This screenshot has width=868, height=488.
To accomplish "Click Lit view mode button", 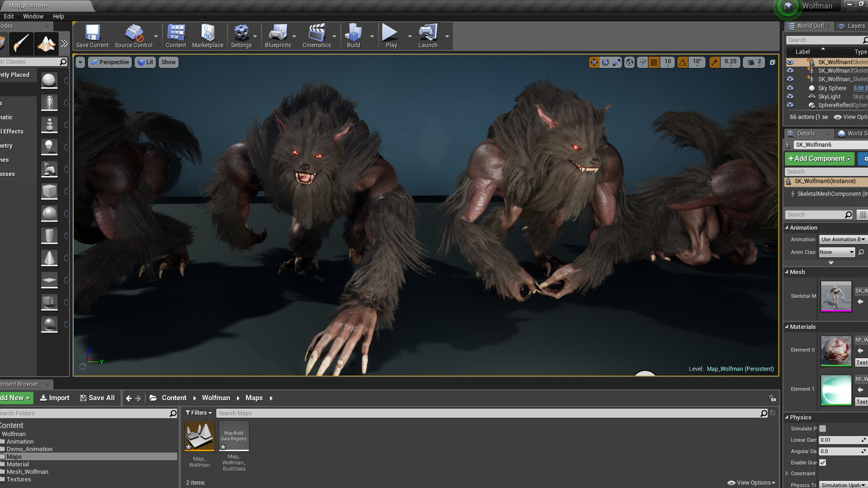I will pos(146,62).
